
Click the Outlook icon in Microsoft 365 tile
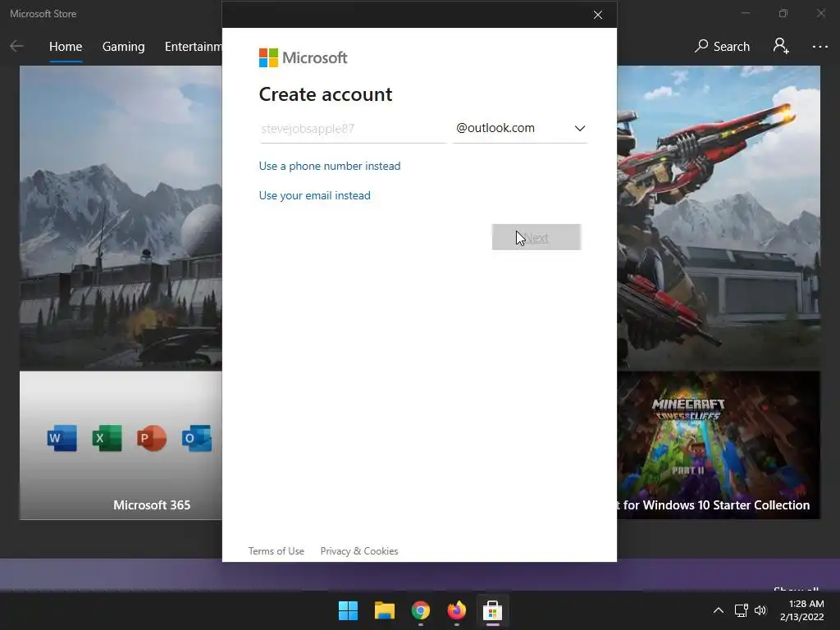point(197,438)
